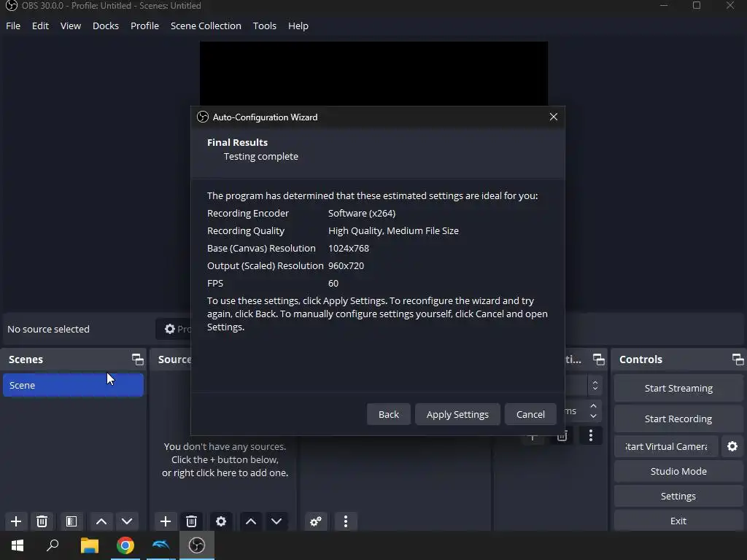Add a new source with the plus icon

pos(166,521)
